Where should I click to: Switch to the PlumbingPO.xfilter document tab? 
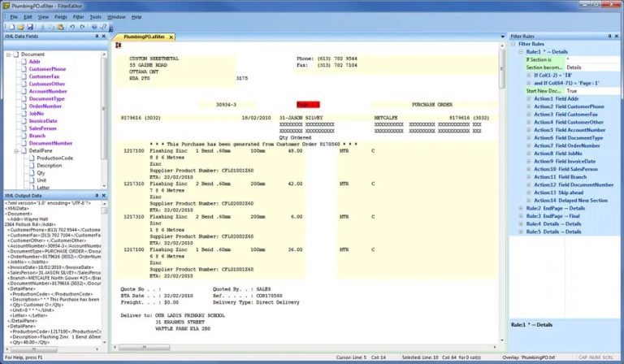click(x=144, y=37)
